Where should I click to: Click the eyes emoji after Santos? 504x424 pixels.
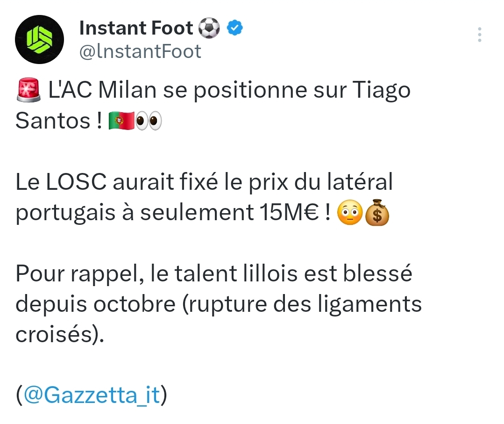[x=148, y=121]
